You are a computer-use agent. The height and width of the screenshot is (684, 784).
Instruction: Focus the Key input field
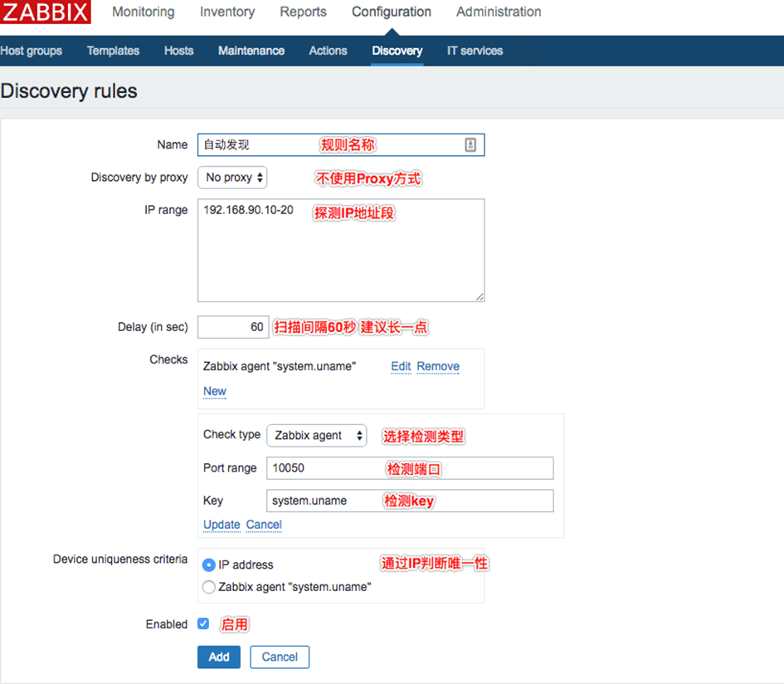(410, 501)
